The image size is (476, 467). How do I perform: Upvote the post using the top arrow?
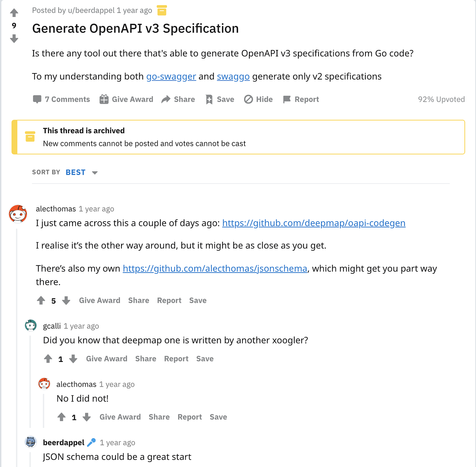click(x=14, y=12)
